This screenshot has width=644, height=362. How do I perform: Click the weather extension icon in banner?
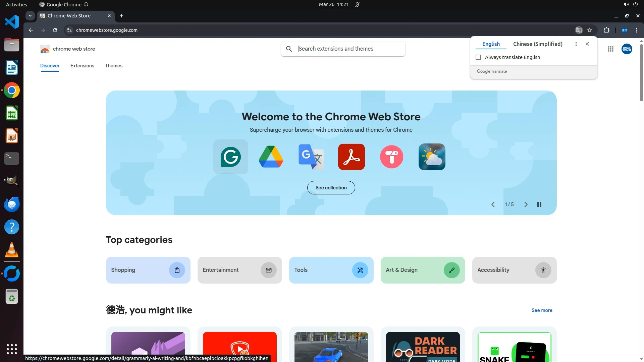[432, 157]
